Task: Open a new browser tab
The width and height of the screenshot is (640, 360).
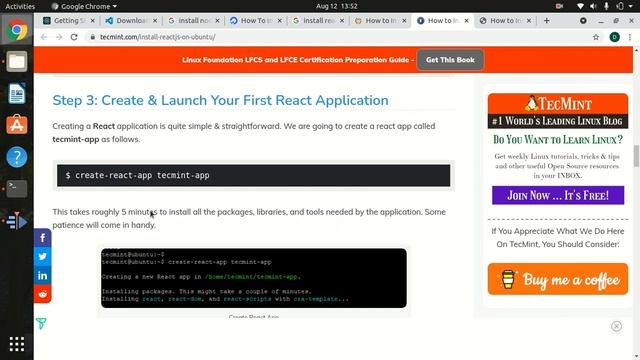Action: [547, 20]
